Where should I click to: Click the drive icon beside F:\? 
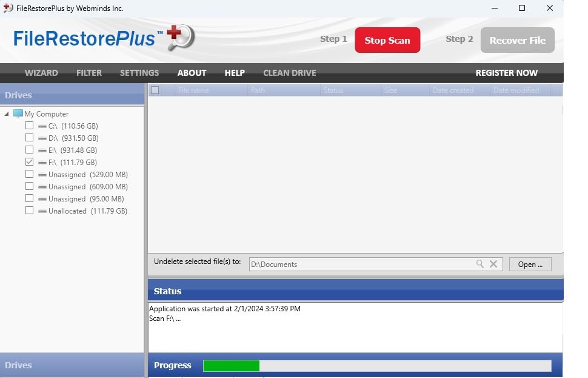tap(41, 162)
